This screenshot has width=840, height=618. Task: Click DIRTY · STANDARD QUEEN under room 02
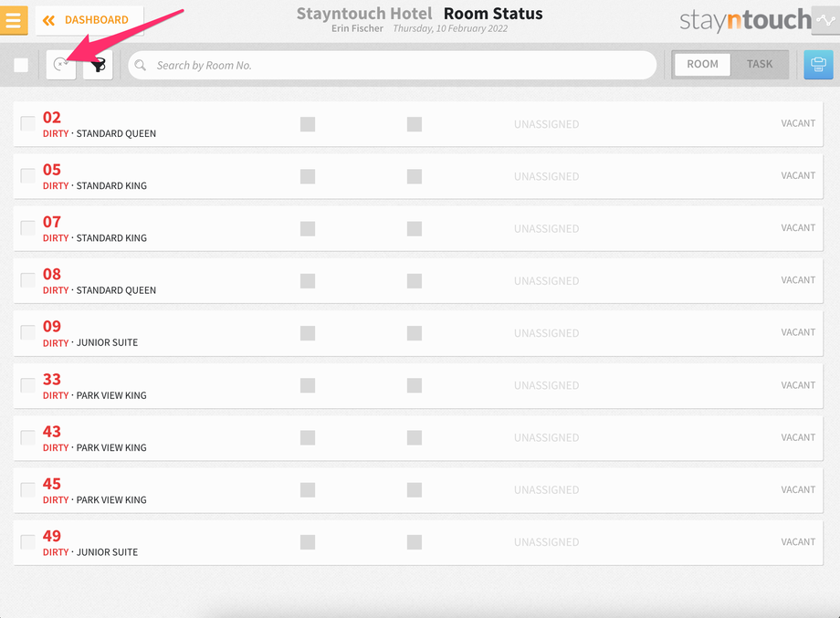[100, 133]
